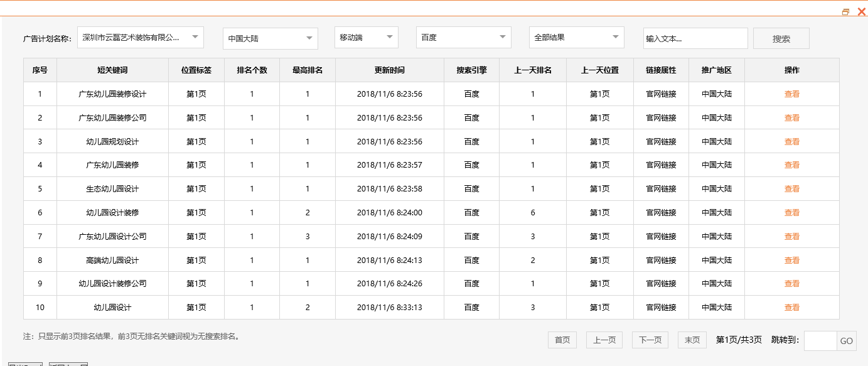
Task: Open the 移动端 device type dropdown
Action: (366, 37)
